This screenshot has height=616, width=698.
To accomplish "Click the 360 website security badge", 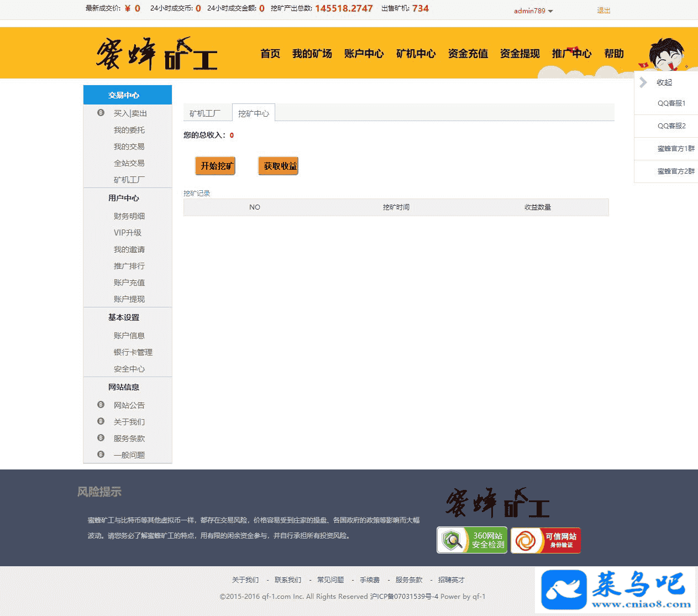I will pyautogui.click(x=472, y=540).
